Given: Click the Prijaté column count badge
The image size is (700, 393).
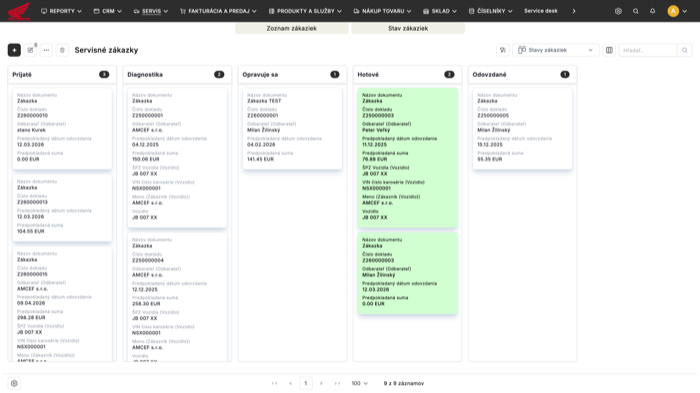Looking at the screenshot, I should [x=104, y=75].
